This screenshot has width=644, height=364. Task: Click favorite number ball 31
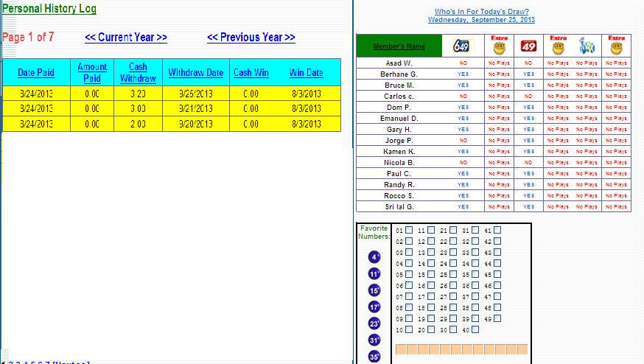pyautogui.click(x=374, y=340)
